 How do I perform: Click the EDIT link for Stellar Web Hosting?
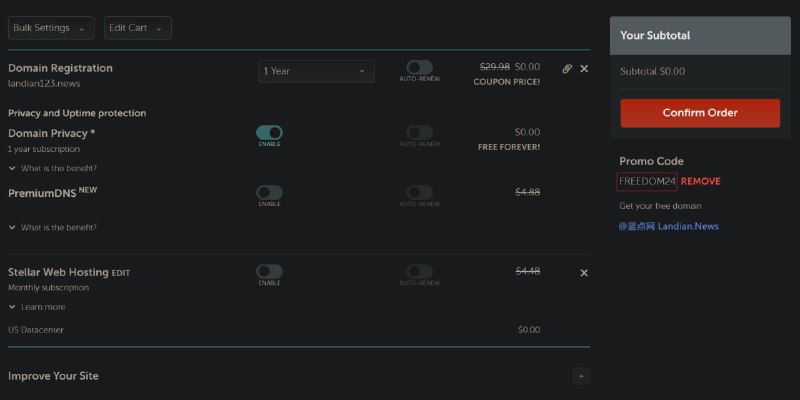121,272
